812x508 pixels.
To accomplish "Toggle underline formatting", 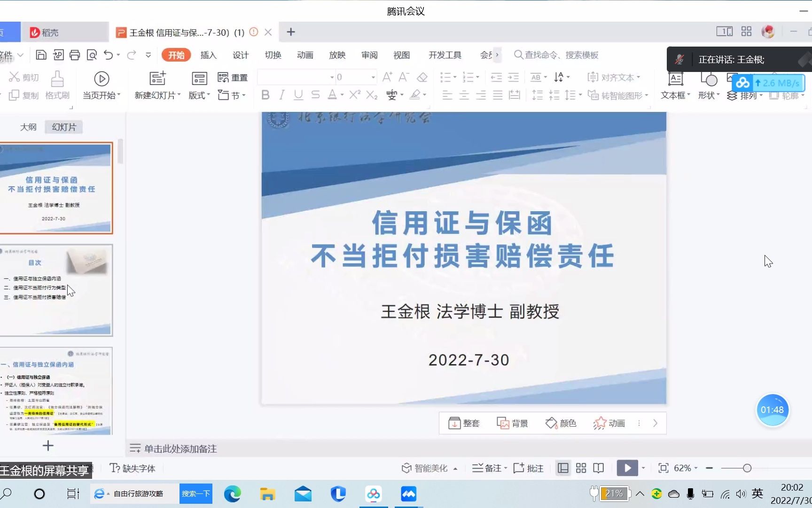I will click(298, 95).
